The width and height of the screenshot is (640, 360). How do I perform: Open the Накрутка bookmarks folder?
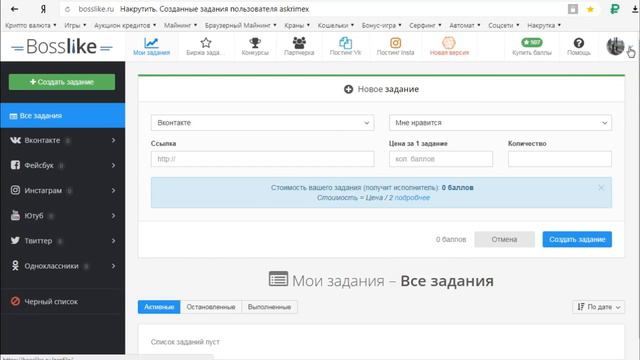click(544, 25)
